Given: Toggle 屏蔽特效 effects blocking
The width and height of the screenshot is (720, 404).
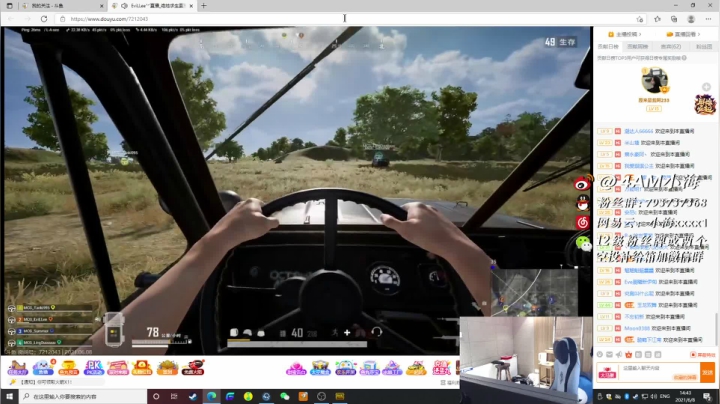Looking at the screenshot, I should point(703,355).
